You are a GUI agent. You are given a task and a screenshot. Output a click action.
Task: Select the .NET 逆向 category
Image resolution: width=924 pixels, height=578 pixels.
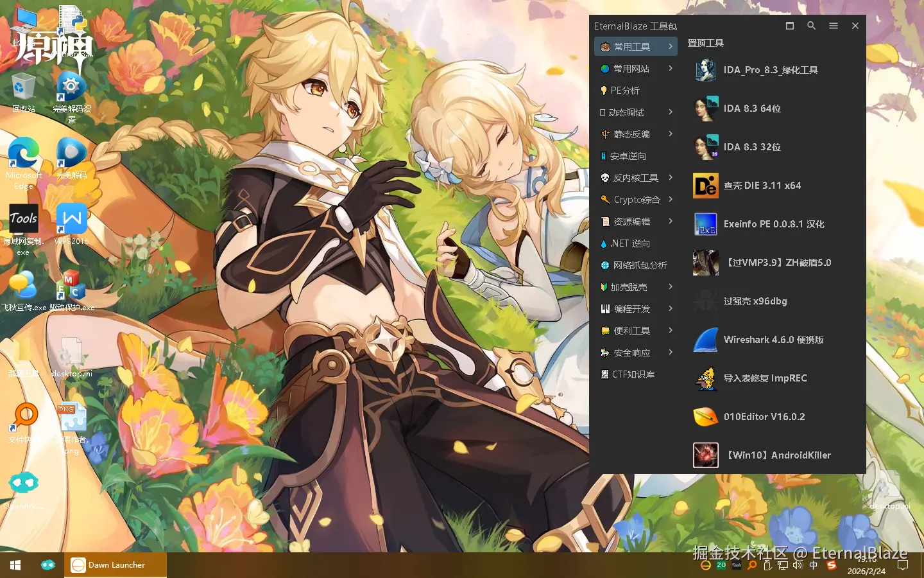636,243
